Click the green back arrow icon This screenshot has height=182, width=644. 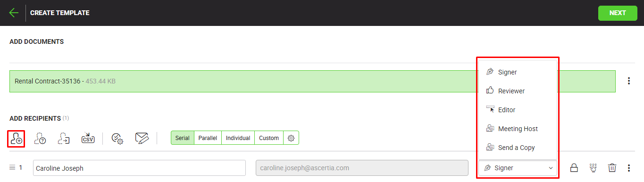pyautogui.click(x=14, y=13)
